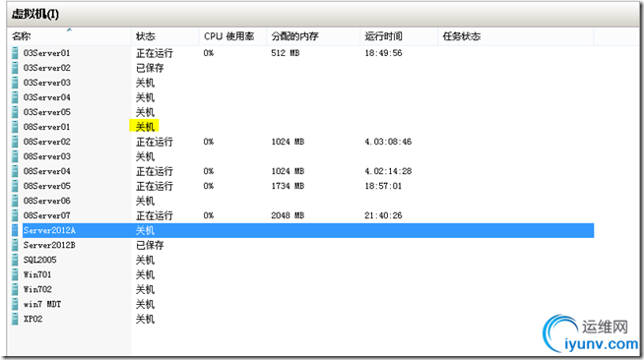644x360 pixels.
Task: Select the Win701 virtual machine name
Action: (x=37, y=274)
